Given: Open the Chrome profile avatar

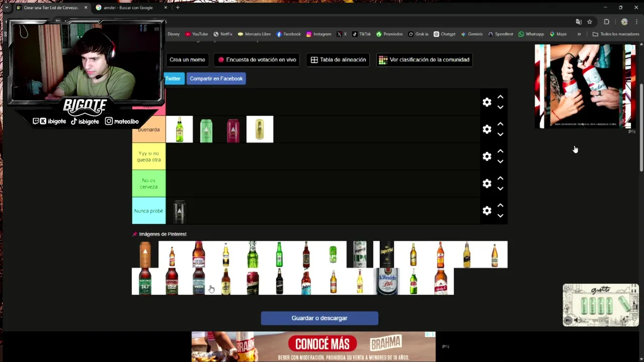Looking at the screenshot, I should coord(624,22).
